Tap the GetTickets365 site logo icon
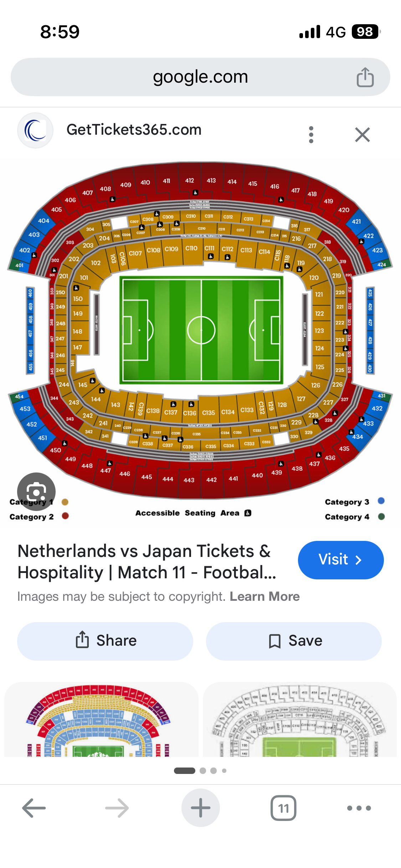The width and height of the screenshot is (401, 868). pos(35,130)
